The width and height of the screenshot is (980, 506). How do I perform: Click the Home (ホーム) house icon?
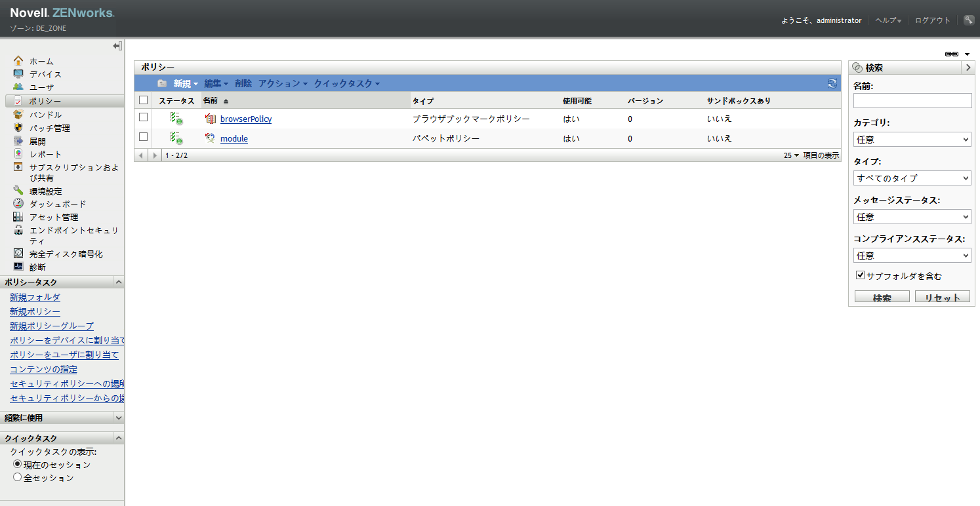18,61
